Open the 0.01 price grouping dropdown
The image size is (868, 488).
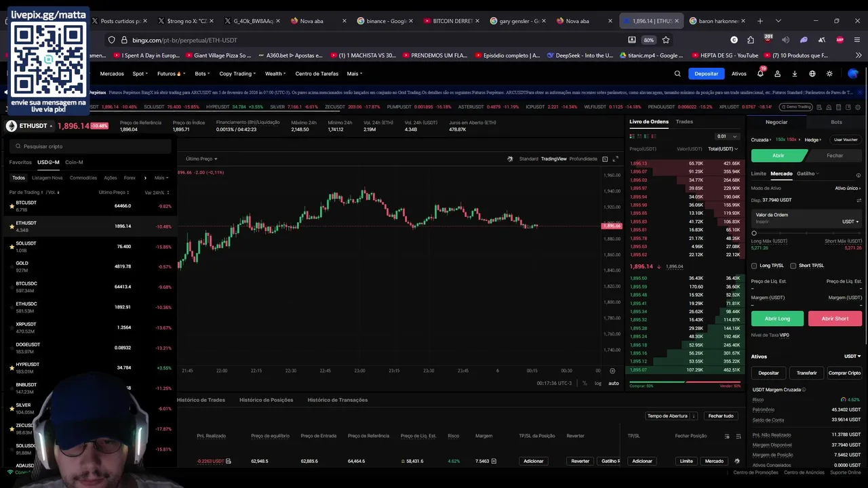click(x=726, y=136)
